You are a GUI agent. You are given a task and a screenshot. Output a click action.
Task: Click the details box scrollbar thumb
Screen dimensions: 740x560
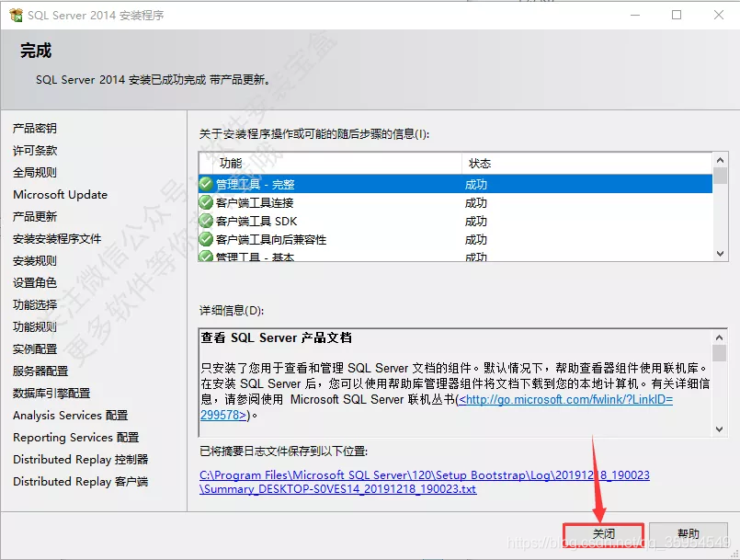click(719, 353)
